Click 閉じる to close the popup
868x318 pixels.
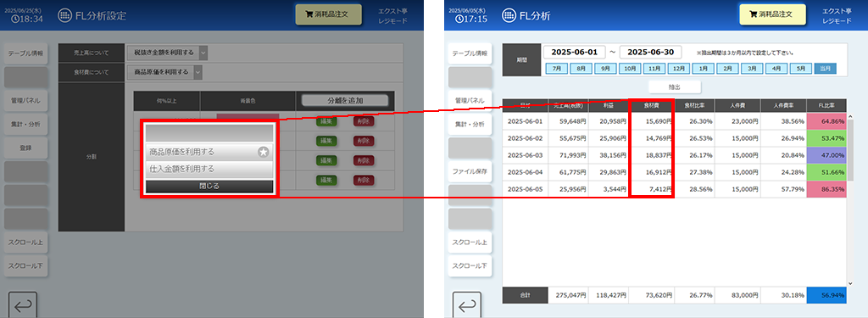click(209, 187)
